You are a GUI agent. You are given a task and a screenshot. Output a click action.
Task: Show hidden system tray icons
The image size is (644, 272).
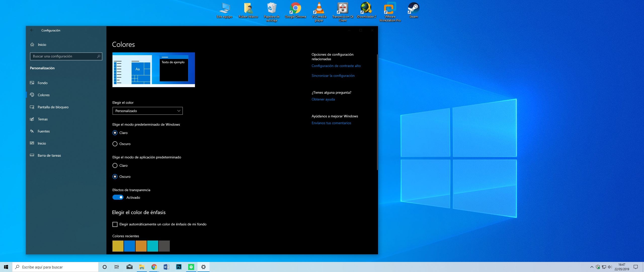pyautogui.click(x=592, y=267)
